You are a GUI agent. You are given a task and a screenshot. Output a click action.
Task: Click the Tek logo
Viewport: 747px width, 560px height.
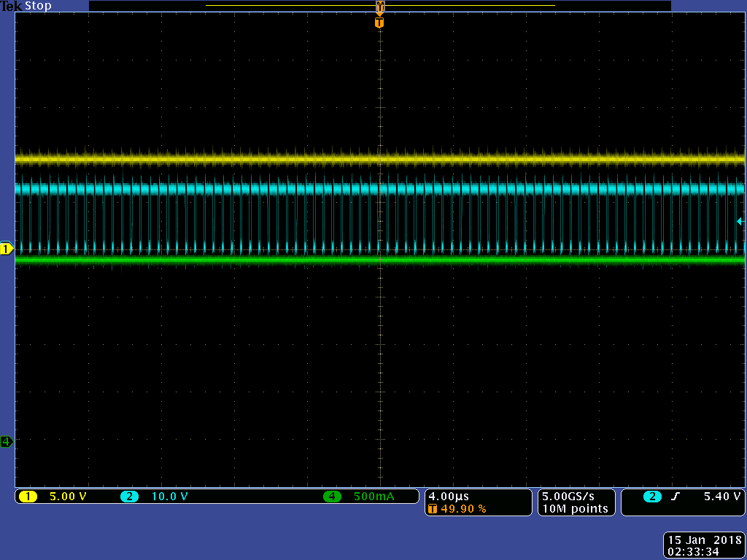coord(12,6)
